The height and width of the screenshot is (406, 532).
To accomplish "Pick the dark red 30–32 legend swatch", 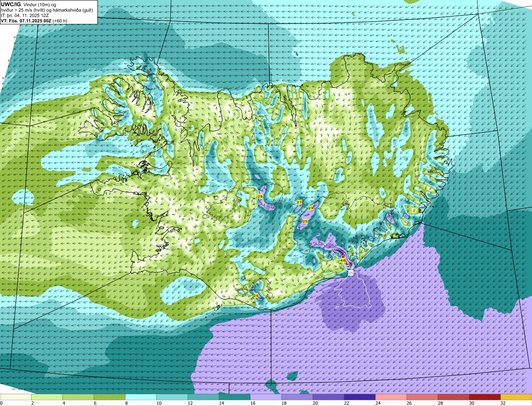I will (x=485, y=397).
